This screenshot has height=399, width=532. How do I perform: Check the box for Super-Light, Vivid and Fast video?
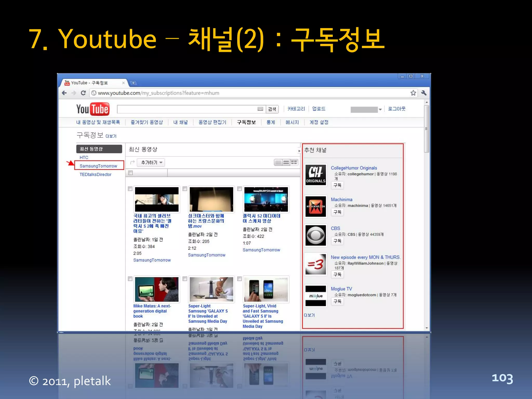coord(240,279)
